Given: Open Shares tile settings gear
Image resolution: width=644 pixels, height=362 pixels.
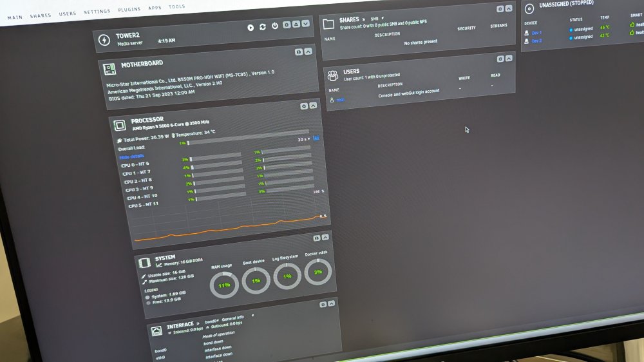Looking at the screenshot, I should 500,9.
